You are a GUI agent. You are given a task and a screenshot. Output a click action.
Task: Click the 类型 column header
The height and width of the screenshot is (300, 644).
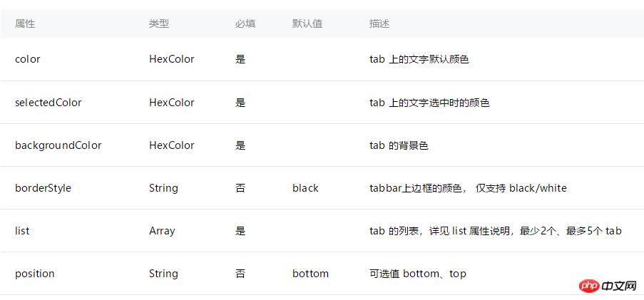pos(159,24)
